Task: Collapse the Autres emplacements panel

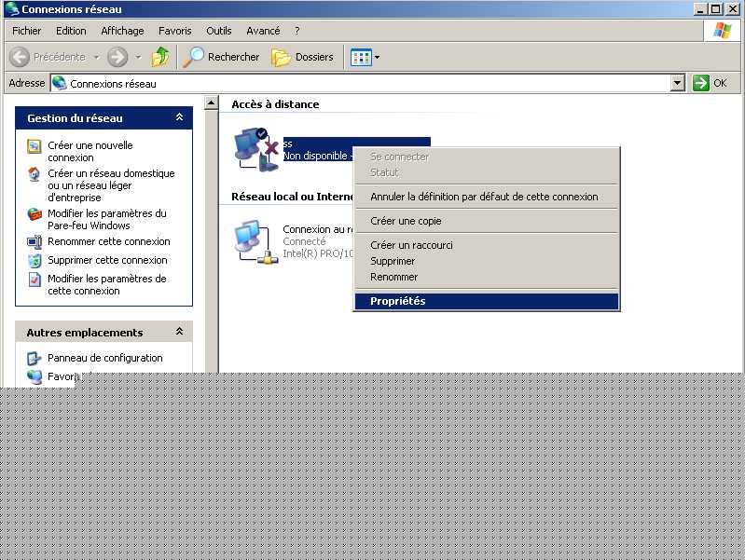Action: [179, 333]
